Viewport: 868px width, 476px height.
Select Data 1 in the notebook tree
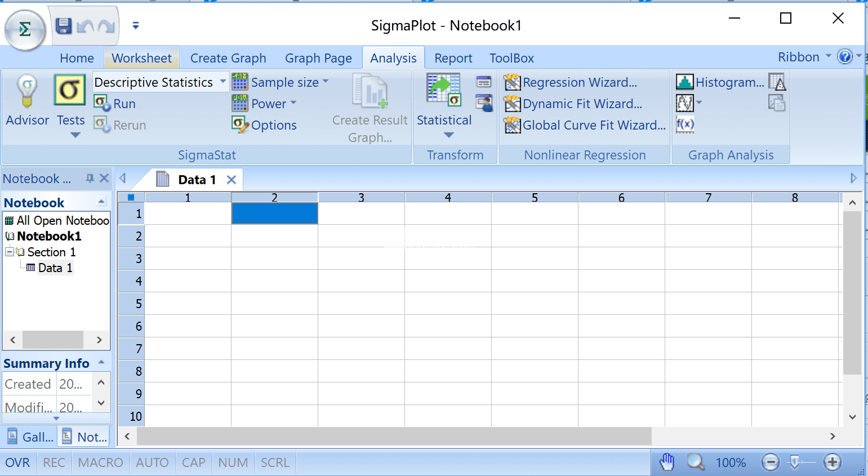[55, 268]
